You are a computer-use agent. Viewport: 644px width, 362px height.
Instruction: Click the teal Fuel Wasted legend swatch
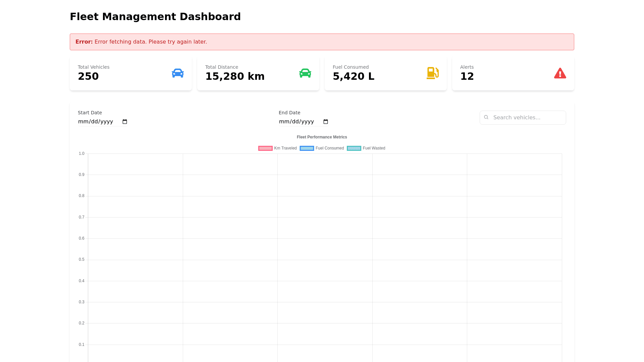coord(354,148)
